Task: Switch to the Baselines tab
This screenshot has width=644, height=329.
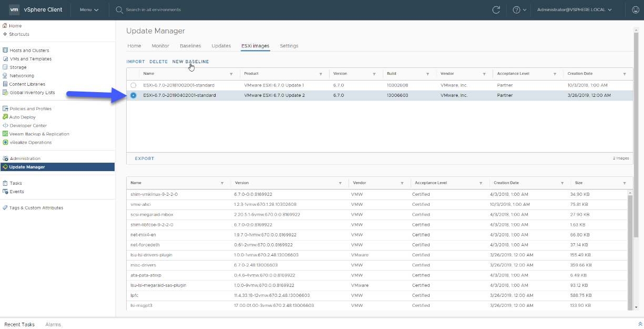Action: pyautogui.click(x=190, y=46)
